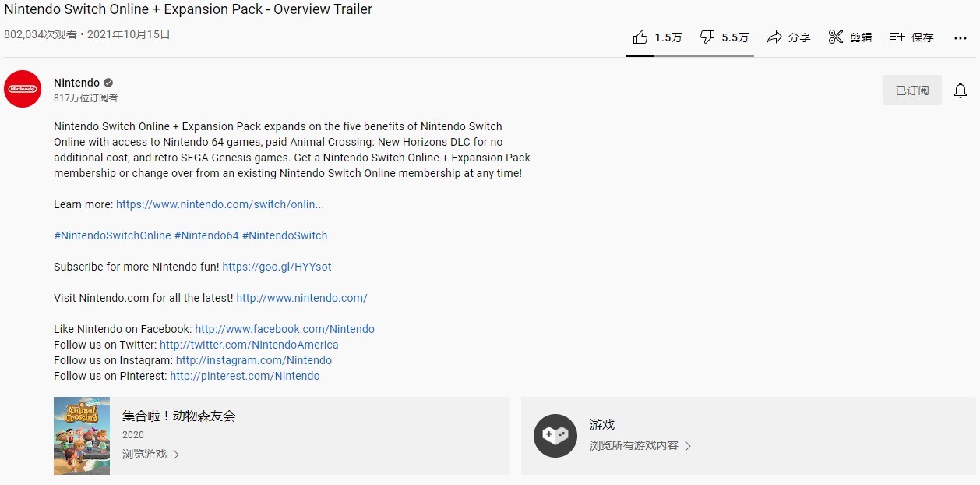Click the Animal Crossing game cover thumbnail
This screenshot has height=485, width=980.
click(82, 436)
